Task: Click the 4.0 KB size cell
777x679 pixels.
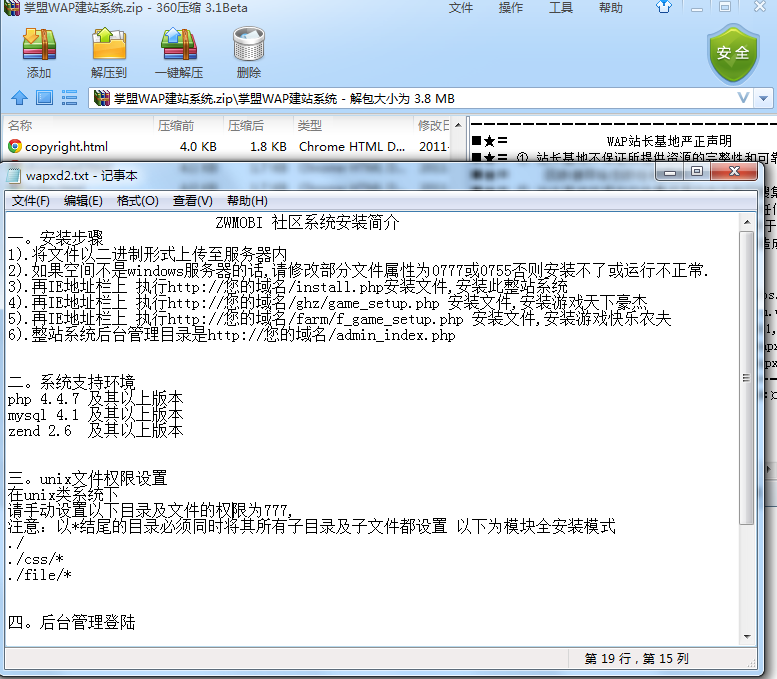Action: 198,147
